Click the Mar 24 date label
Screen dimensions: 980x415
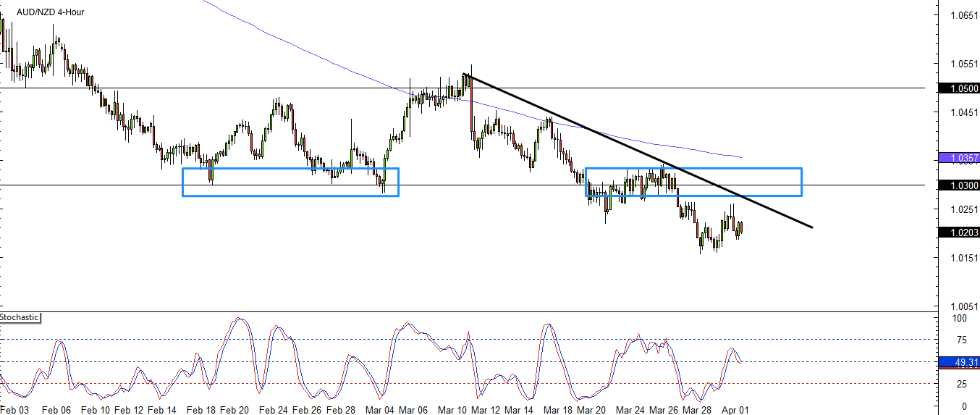pyautogui.click(x=630, y=410)
